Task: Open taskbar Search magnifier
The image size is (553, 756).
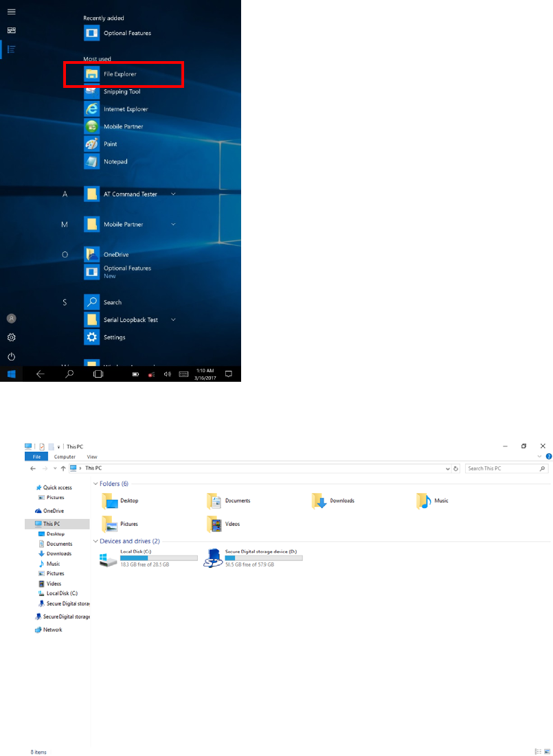Action: coord(69,374)
